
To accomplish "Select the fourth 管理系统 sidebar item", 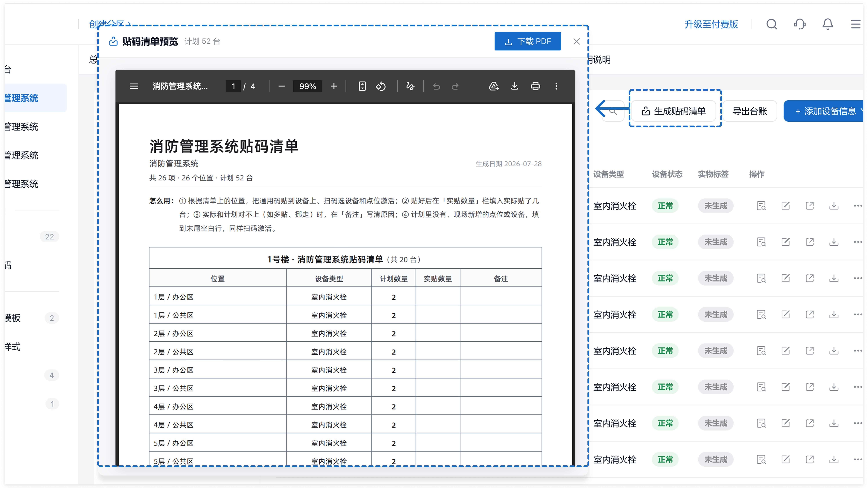I will coord(21,184).
